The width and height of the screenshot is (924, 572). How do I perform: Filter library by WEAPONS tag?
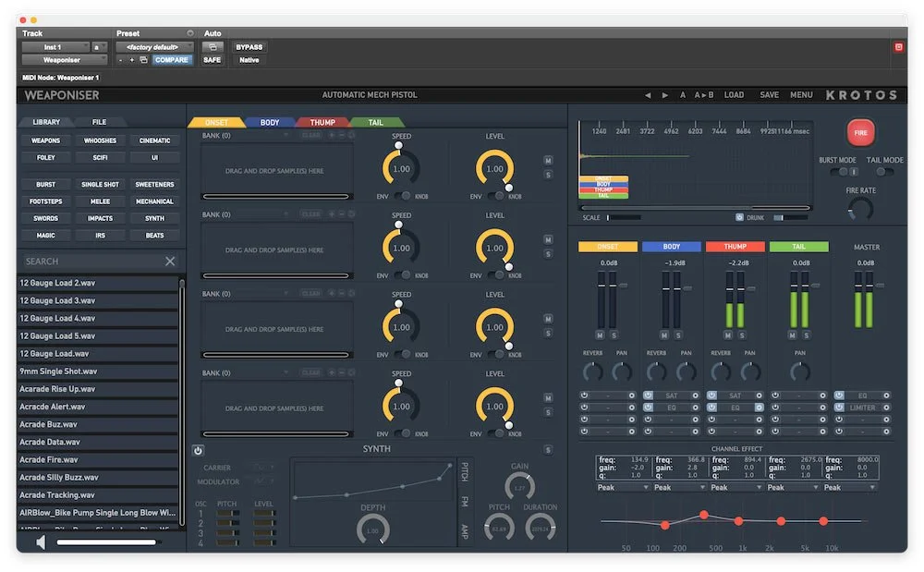(x=45, y=140)
